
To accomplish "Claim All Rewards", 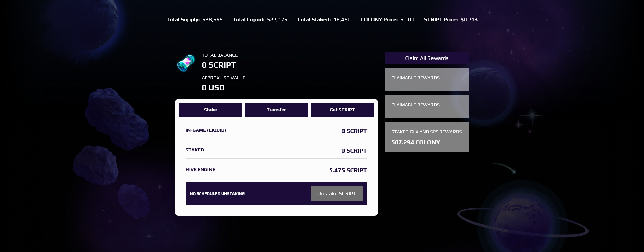I will (x=427, y=58).
